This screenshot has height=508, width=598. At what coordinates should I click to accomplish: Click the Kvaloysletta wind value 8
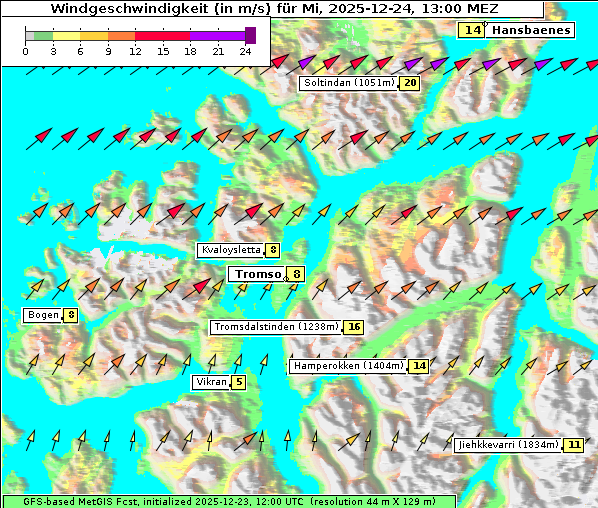273,250
